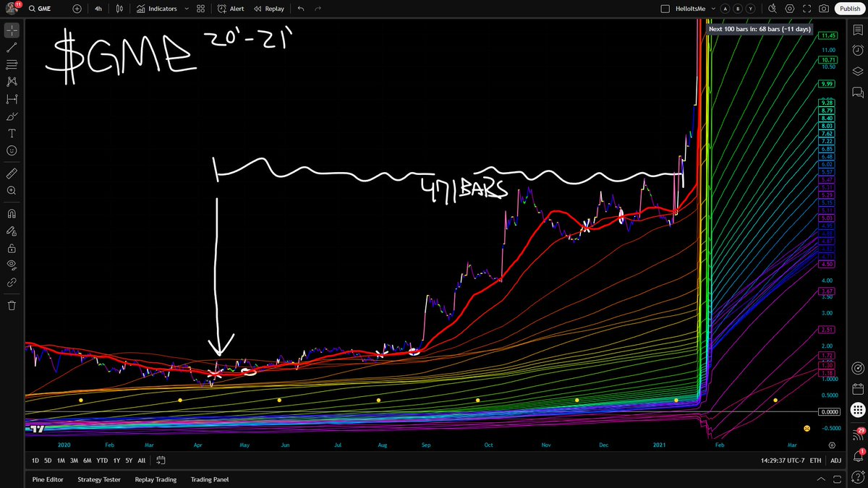Enter fullscreen mode
The height and width of the screenshot is (488, 868).
[807, 9]
